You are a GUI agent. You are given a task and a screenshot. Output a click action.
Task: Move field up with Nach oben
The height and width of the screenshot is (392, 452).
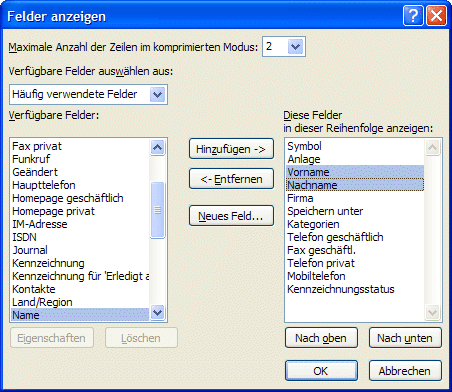(321, 338)
